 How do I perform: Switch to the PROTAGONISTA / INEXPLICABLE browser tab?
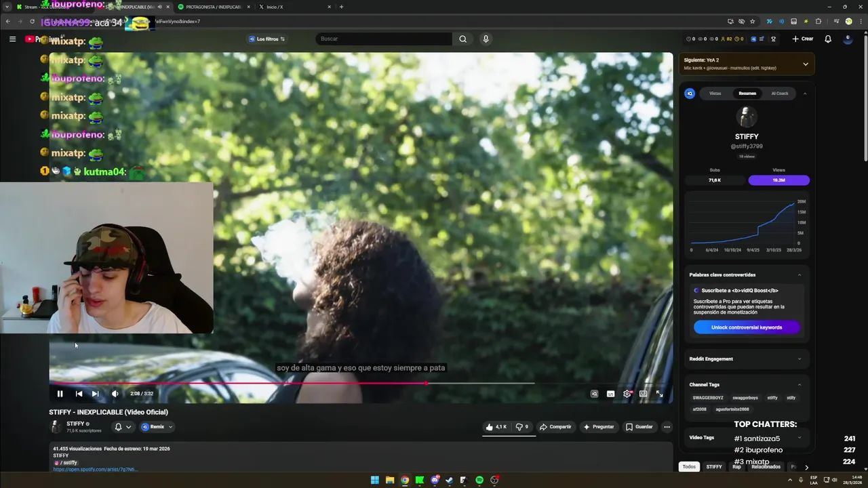click(x=214, y=7)
